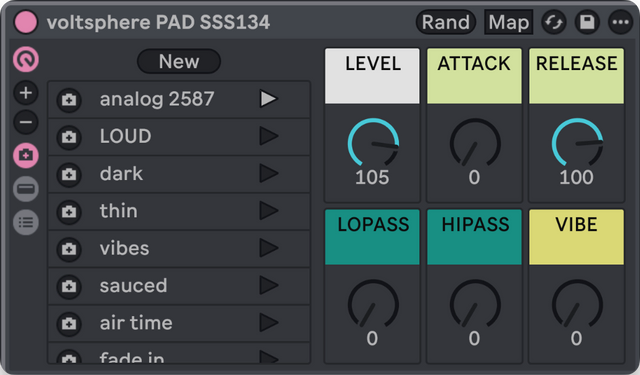Click the grey list view icon

26,222
